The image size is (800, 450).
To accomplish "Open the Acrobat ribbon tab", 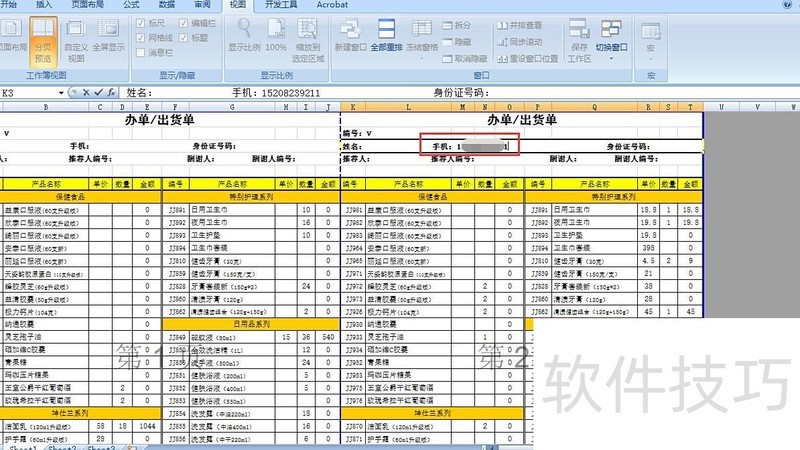I will point(332,5).
